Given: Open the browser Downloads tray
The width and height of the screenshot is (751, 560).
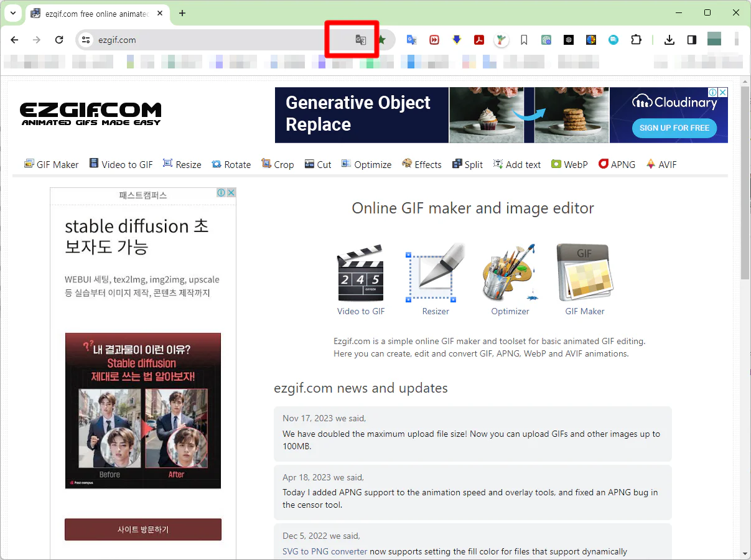Looking at the screenshot, I should coord(669,40).
